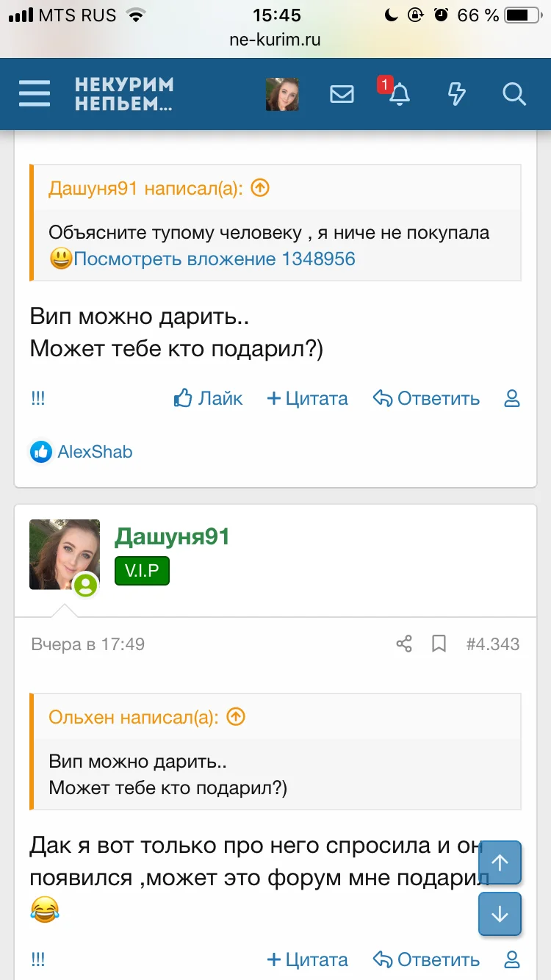Report Ольхен's post with the !!! link
Screen dimensions: 551x980
pos(38,399)
